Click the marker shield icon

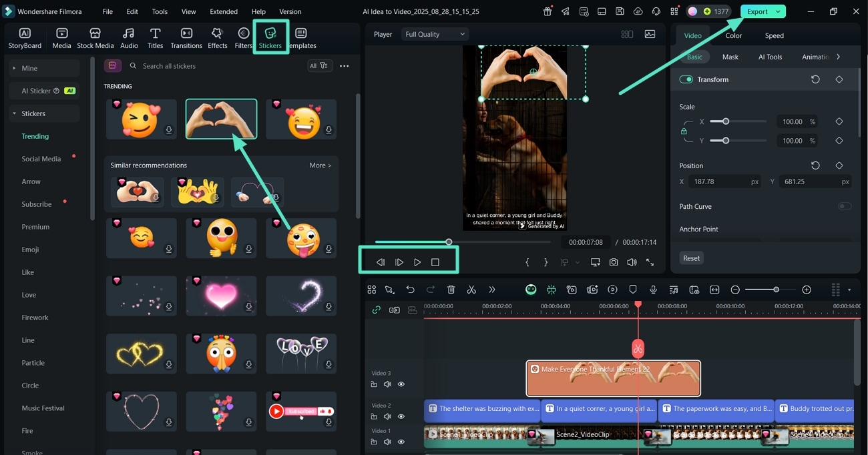pyautogui.click(x=633, y=290)
